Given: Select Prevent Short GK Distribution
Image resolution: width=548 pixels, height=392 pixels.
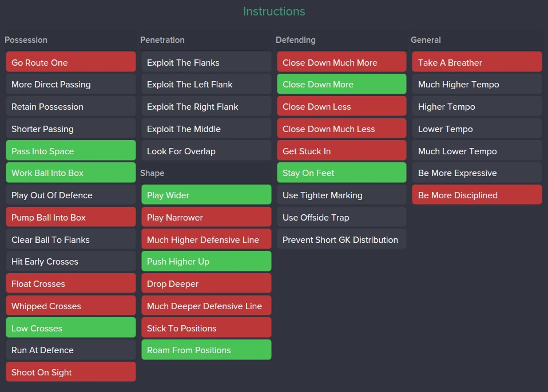Looking at the screenshot, I should pyautogui.click(x=341, y=240).
